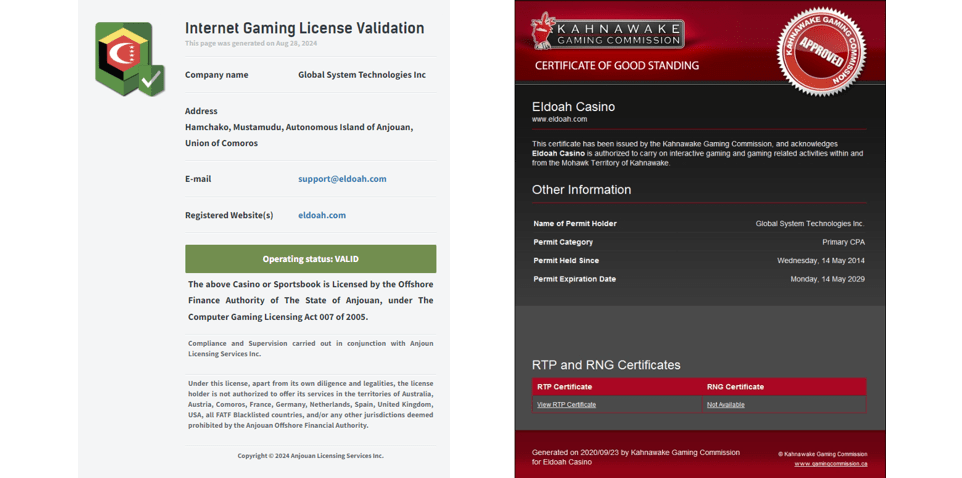Click the Permit Held Since label

point(566,261)
